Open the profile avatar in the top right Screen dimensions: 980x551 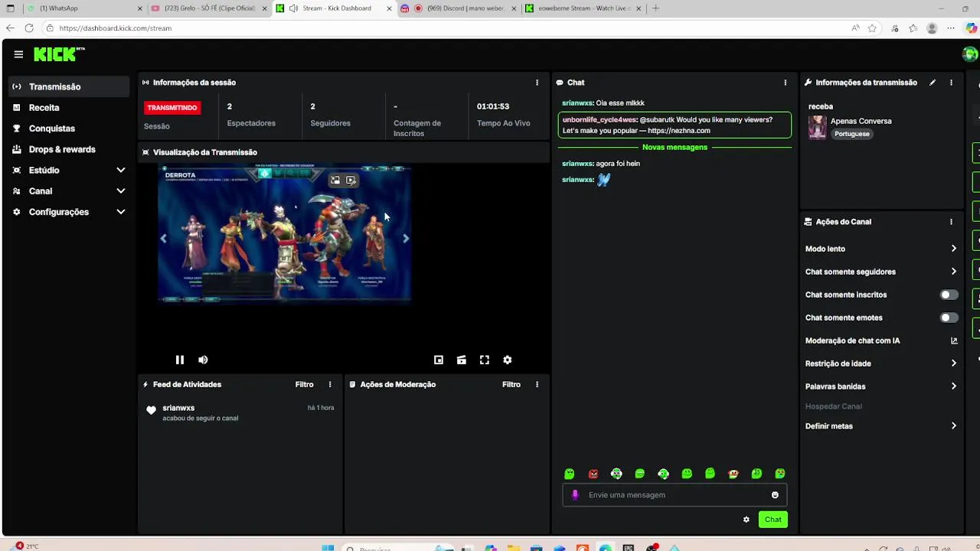970,54
